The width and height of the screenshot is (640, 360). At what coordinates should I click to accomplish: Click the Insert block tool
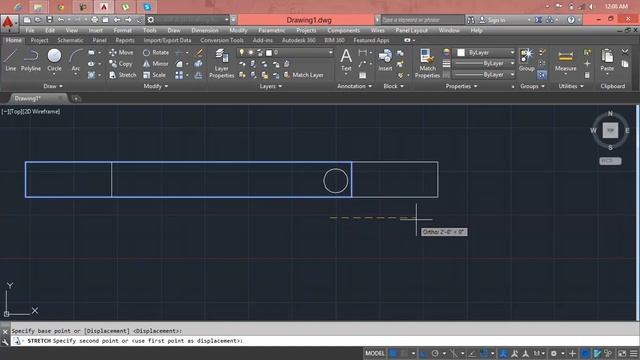tap(385, 60)
